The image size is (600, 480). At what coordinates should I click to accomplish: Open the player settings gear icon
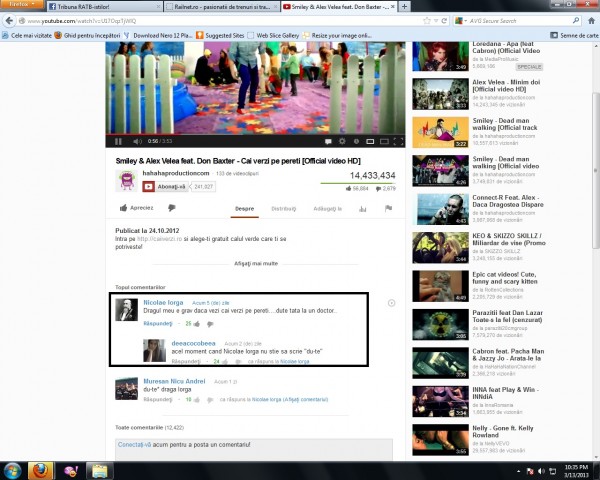click(342, 141)
